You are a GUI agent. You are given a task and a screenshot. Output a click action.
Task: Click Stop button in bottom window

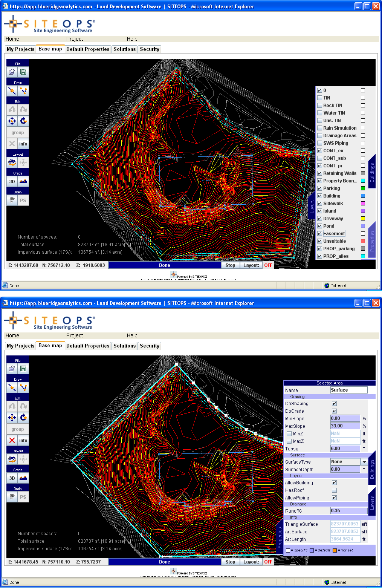(x=230, y=562)
